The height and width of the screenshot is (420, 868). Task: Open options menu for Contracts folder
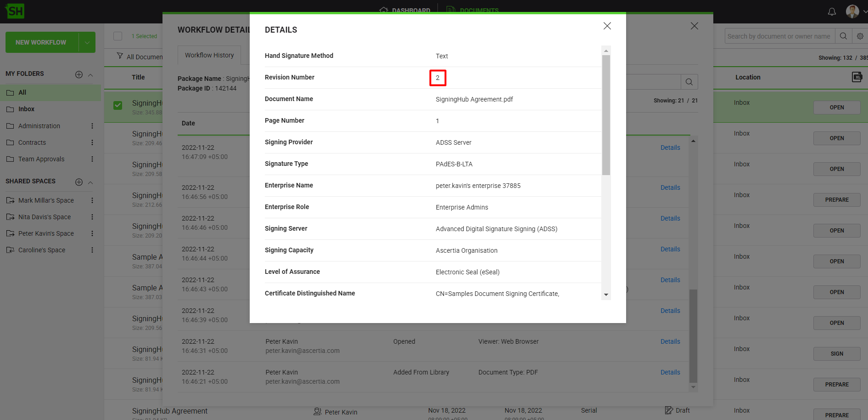coord(92,142)
